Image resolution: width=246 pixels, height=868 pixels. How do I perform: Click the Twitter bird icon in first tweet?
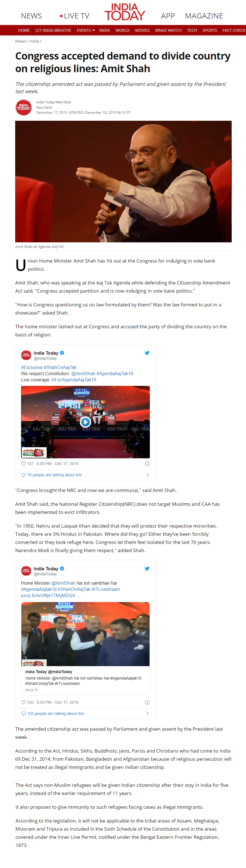pyautogui.click(x=147, y=353)
